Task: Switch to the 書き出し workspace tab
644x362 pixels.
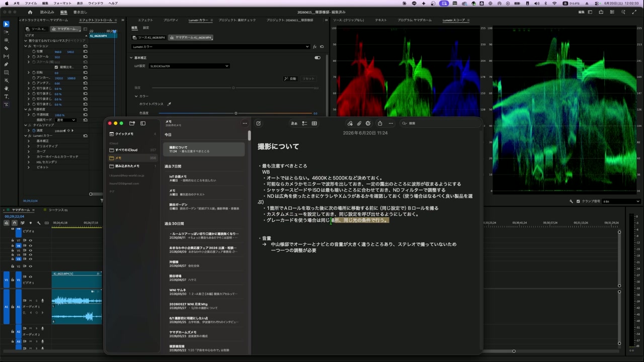Action: click(x=79, y=12)
